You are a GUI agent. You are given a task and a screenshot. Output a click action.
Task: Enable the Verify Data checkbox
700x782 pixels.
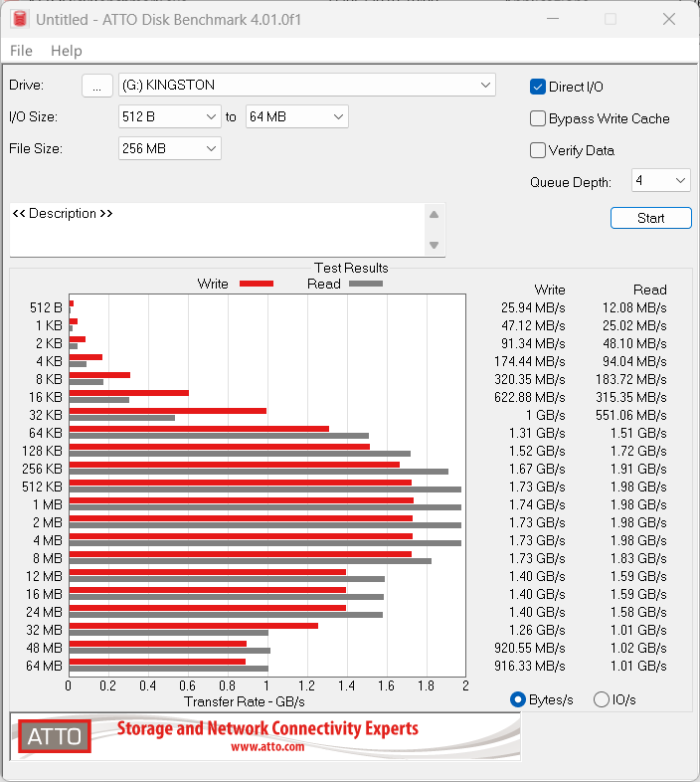(x=538, y=150)
